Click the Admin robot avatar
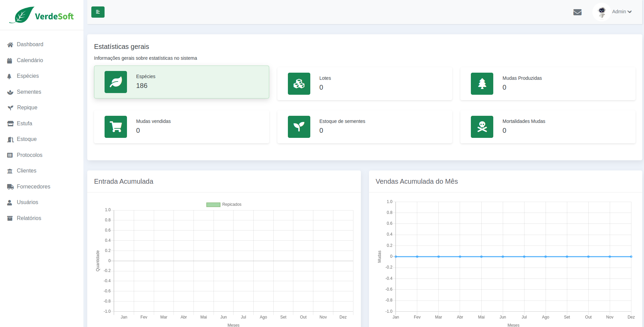 point(602,12)
